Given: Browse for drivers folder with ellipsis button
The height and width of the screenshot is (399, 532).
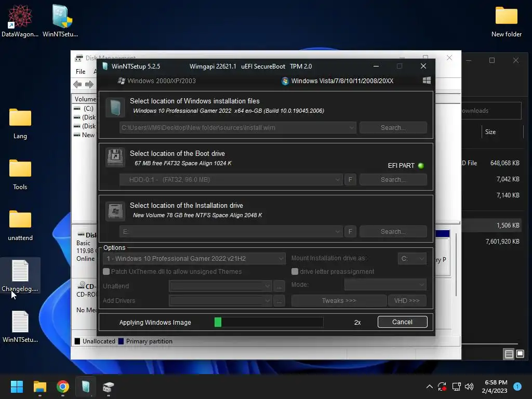Looking at the screenshot, I should pos(279,301).
